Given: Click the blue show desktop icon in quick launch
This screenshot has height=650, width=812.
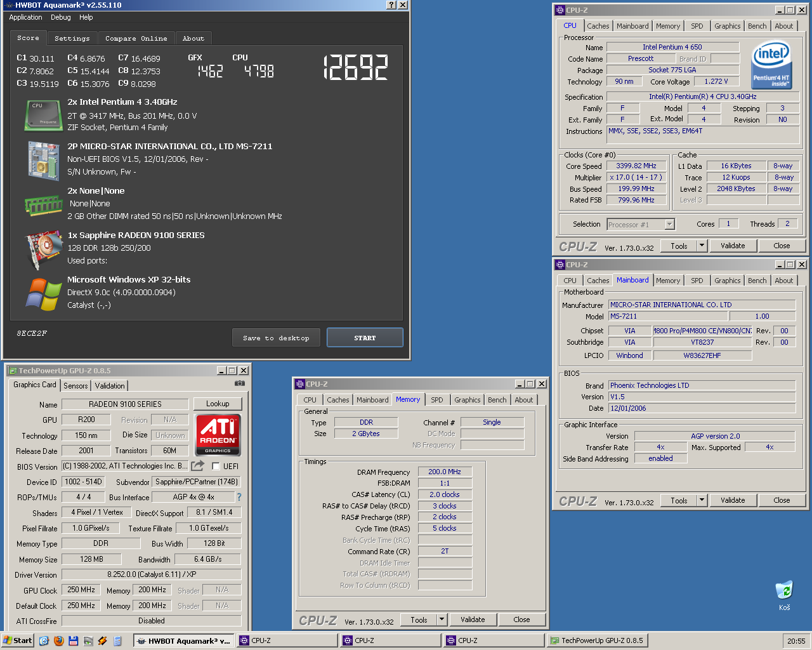Looking at the screenshot, I should pyautogui.click(x=44, y=640).
